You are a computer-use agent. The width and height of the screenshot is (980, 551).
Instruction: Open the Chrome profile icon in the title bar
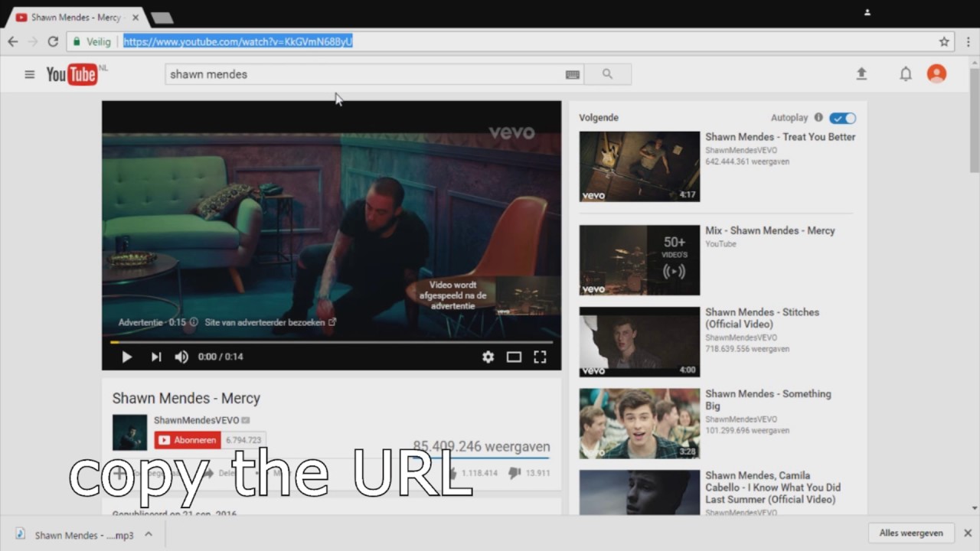(x=867, y=12)
